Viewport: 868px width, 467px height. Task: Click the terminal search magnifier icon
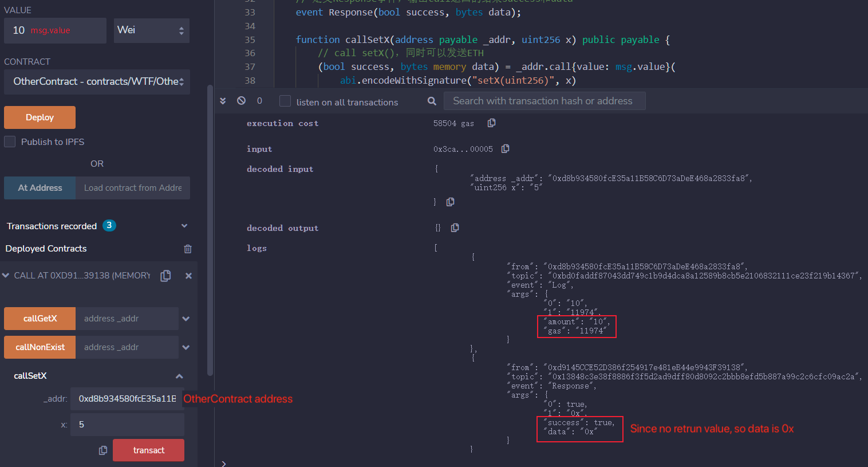(x=432, y=101)
